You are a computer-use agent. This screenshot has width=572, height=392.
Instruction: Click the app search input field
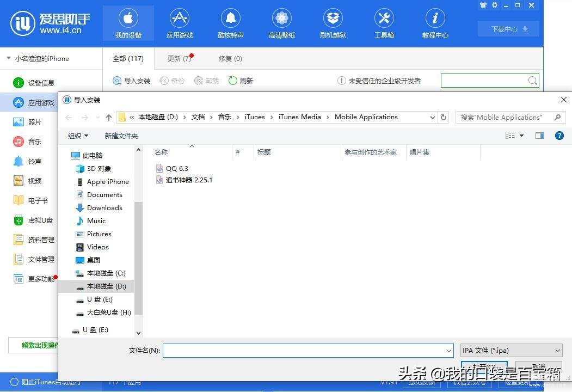[484, 81]
